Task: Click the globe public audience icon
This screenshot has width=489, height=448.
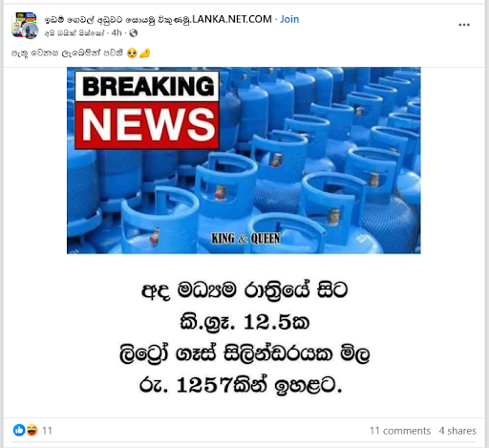Action: click(134, 32)
